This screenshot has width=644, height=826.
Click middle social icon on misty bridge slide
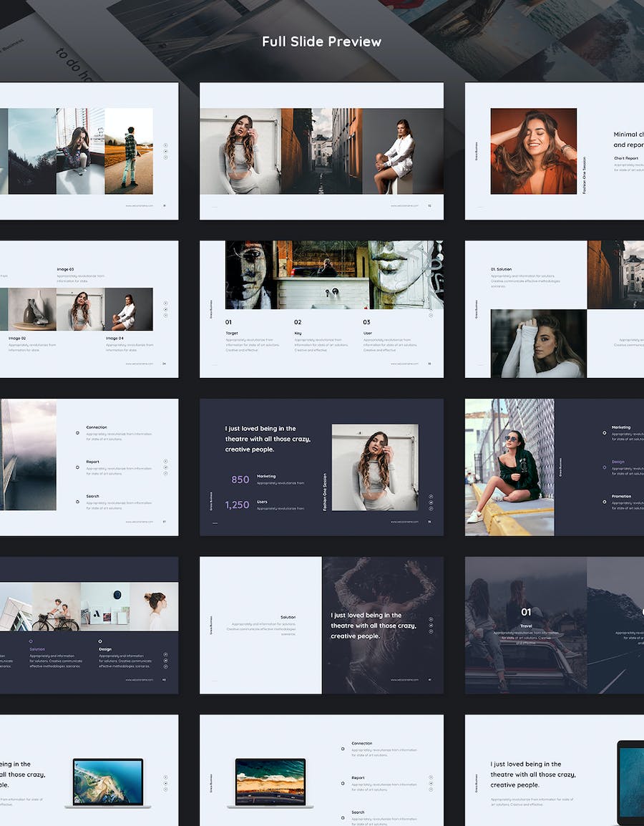coord(165,467)
